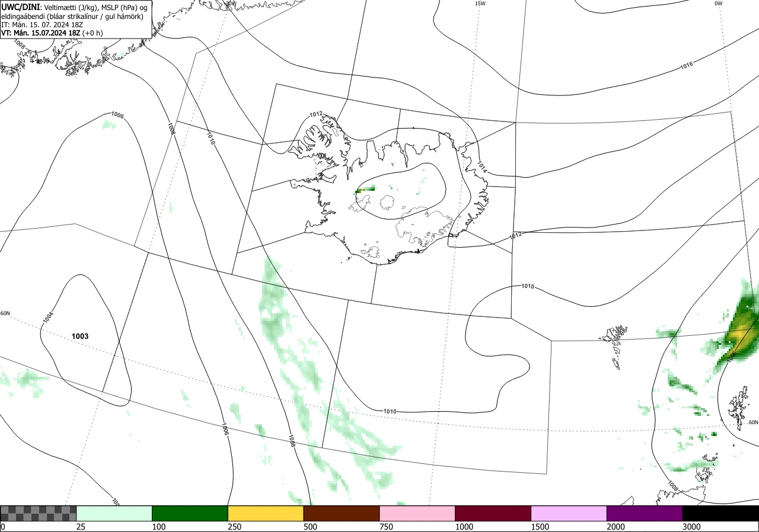This screenshot has width=759, height=532.
Task: Click the 1016 isobar label
Action: (x=686, y=66)
